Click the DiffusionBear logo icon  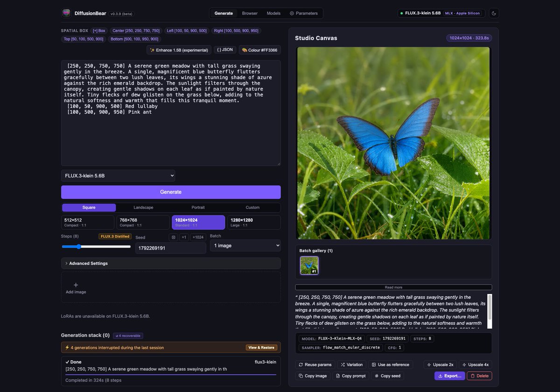pos(66,13)
